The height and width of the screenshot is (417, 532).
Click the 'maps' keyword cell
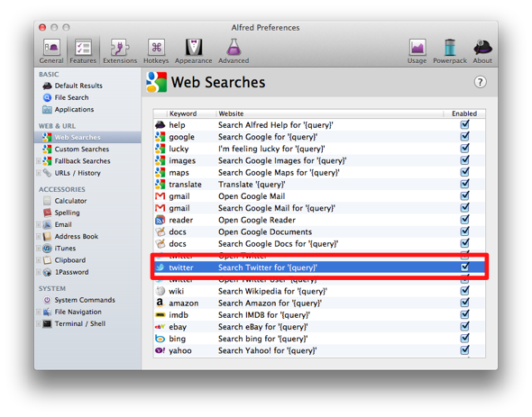pos(179,173)
